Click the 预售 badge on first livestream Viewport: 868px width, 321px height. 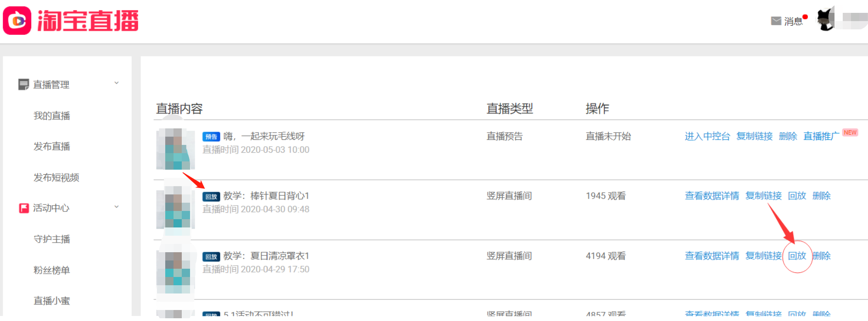(211, 137)
